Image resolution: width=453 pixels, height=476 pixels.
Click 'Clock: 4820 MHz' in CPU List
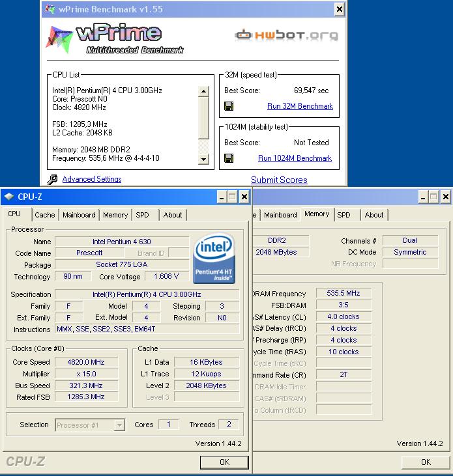[x=79, y=107]
